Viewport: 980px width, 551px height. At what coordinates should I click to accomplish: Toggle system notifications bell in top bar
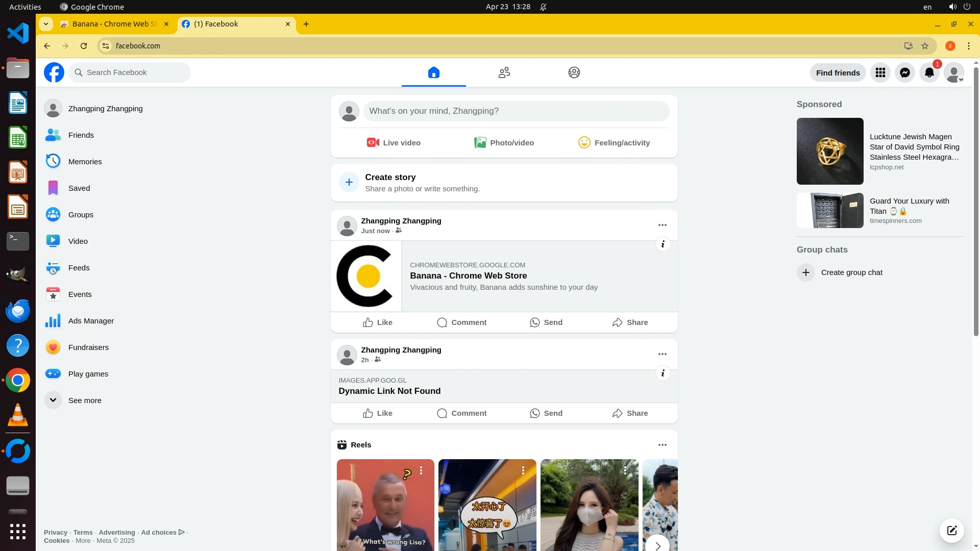[543, 7]
